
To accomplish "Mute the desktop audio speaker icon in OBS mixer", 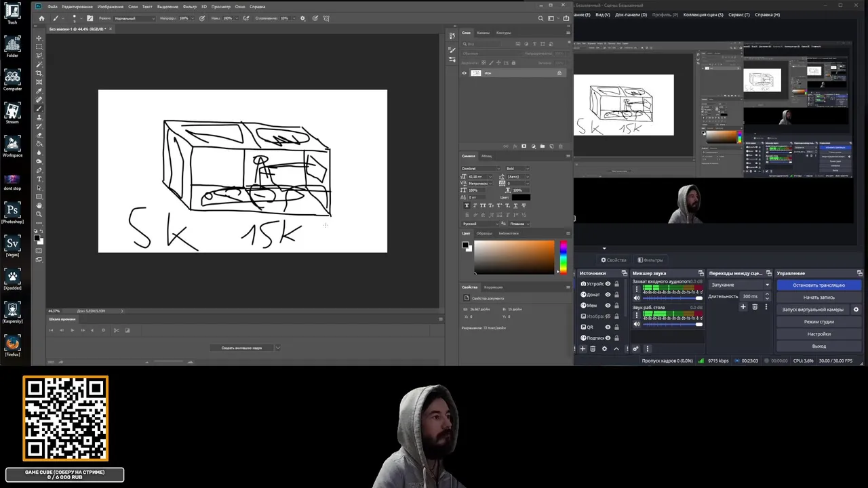I will tap(637, 324).
